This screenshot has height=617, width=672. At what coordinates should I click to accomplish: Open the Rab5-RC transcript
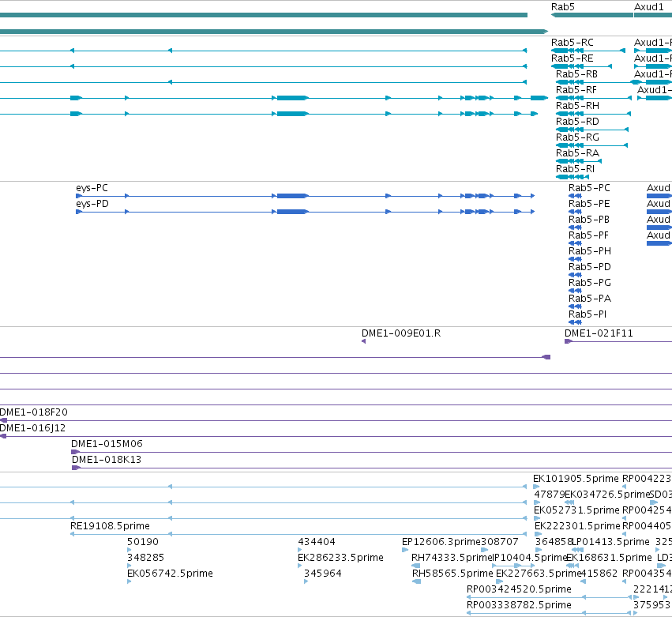(x=573, y=43)
